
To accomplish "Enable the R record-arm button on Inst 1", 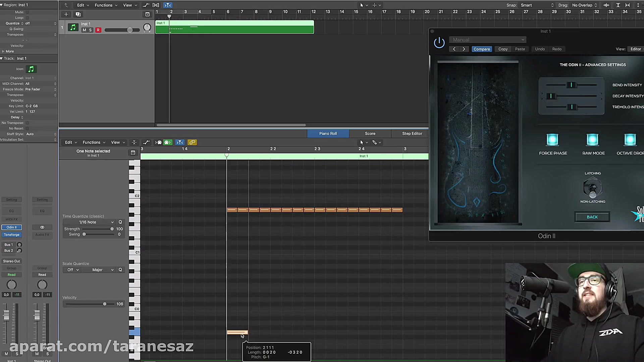I will point(98,30).
